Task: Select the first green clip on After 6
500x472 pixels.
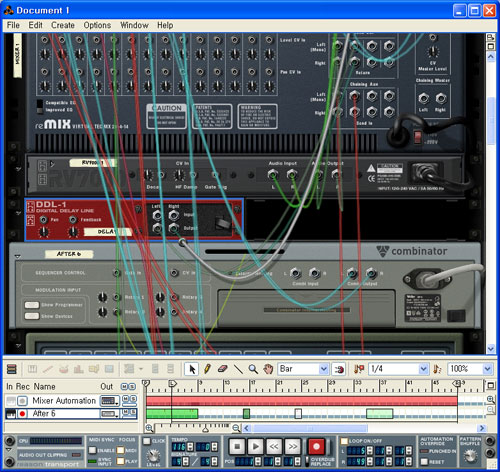Action: pos(172,414)
